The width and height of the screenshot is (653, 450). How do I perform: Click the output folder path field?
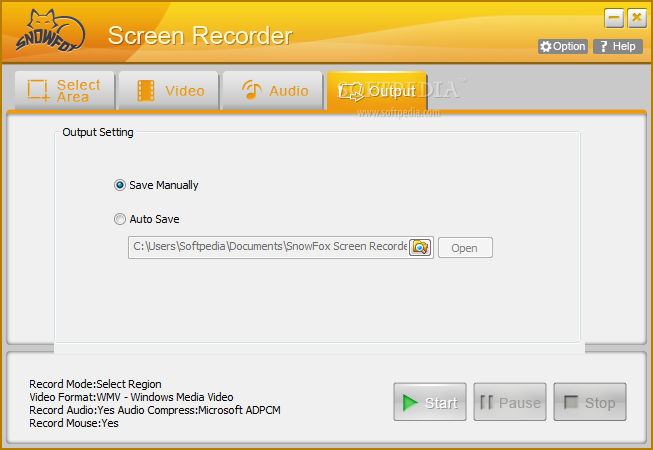(x=269, y=247)
